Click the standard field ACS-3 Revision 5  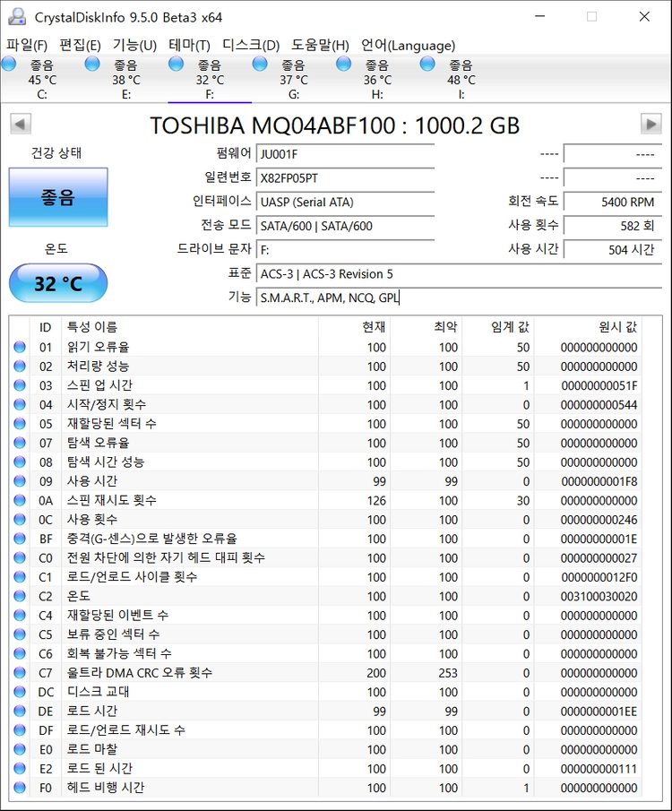(x=459, y=273)
